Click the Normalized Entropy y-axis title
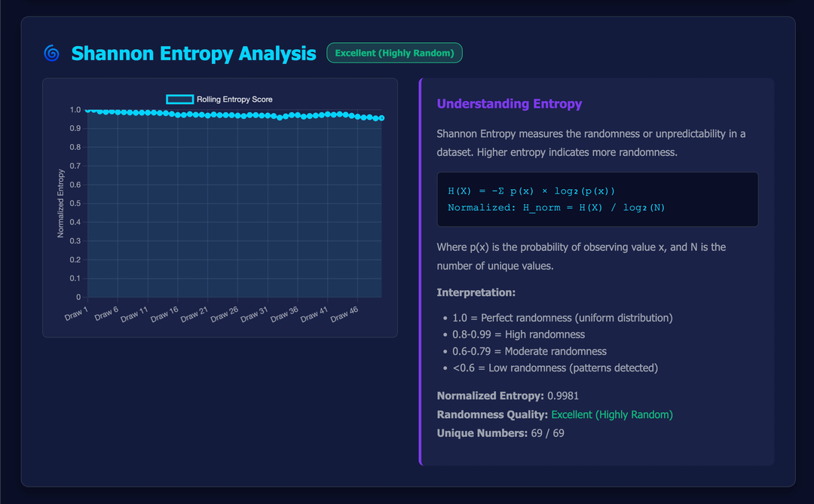 click(x=61, y=203)
